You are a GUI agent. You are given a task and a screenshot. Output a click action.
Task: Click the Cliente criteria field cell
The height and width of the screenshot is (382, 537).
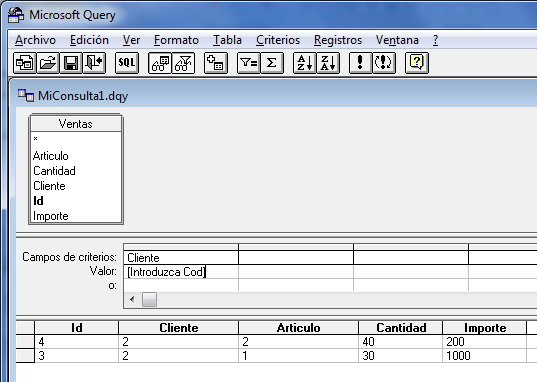(181, 258)
